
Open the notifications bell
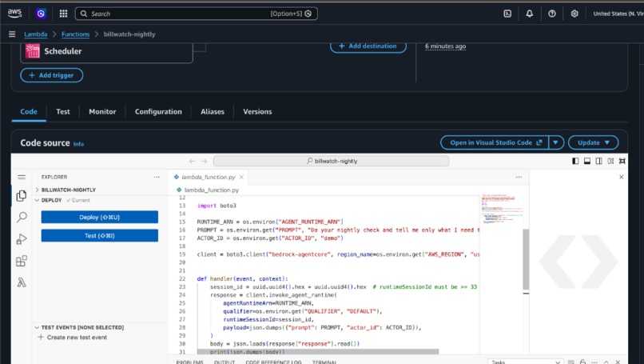click(530, 14)
